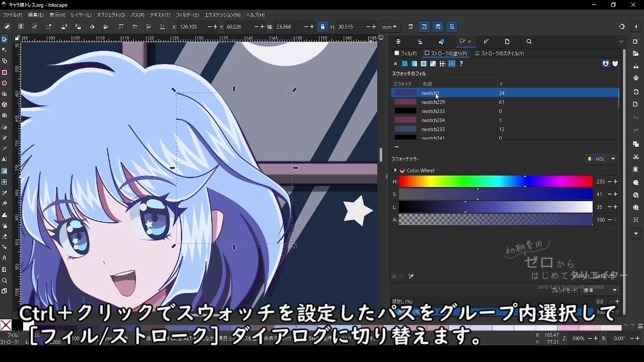Click the no-color X palette box
644x362 pixels.
6,325
